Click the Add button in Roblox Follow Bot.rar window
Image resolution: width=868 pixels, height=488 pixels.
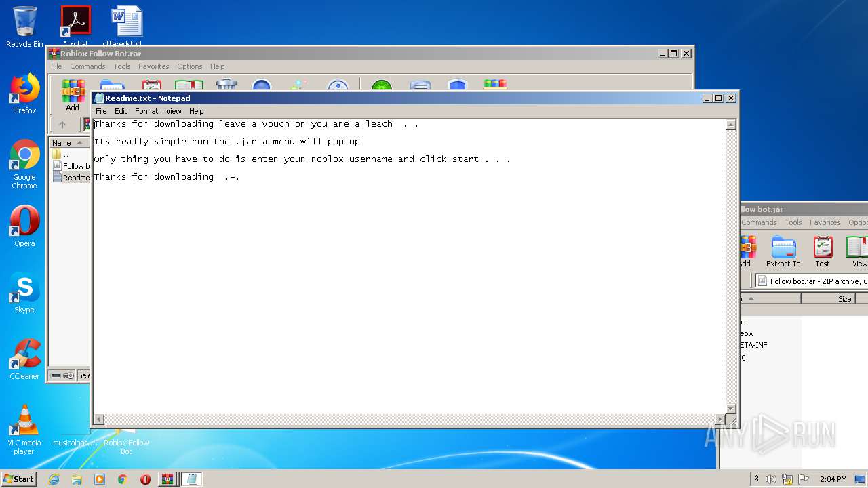point(73,96)
